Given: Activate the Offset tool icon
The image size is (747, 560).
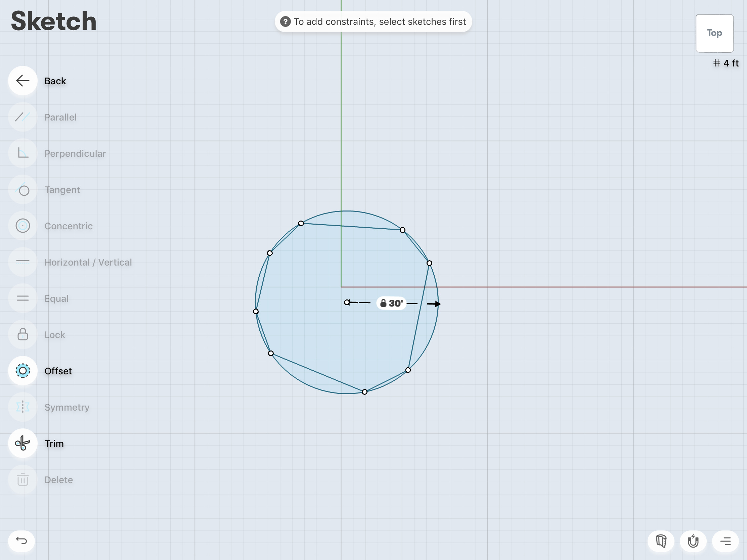Looking at the screenshot, I should [x=23, y=371].
